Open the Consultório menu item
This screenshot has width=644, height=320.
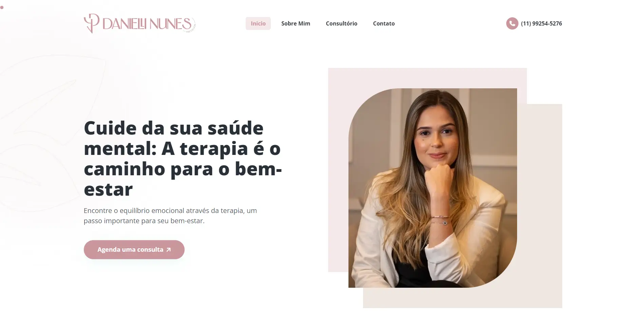pos(341,23)
